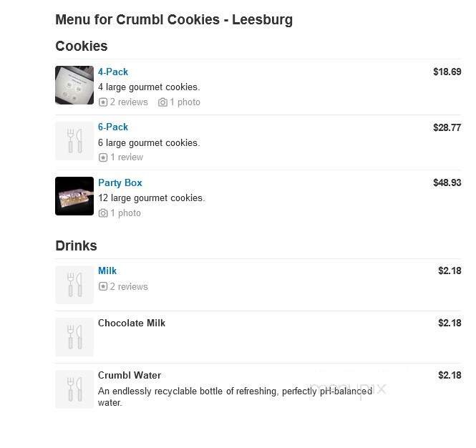Viewport: 476px width, 448px height.
Task: View the 2 reviews for 4-Pack
Action: pos(129,102)
